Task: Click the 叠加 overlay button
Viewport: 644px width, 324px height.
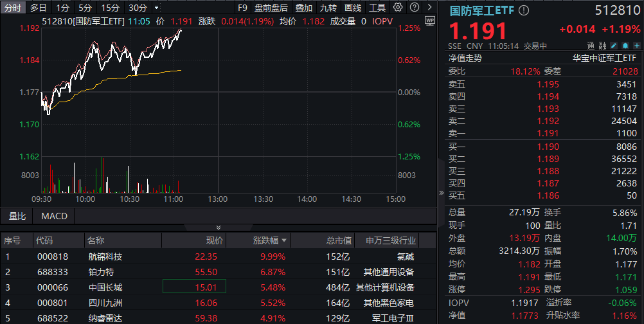Action: pos(304,7)
